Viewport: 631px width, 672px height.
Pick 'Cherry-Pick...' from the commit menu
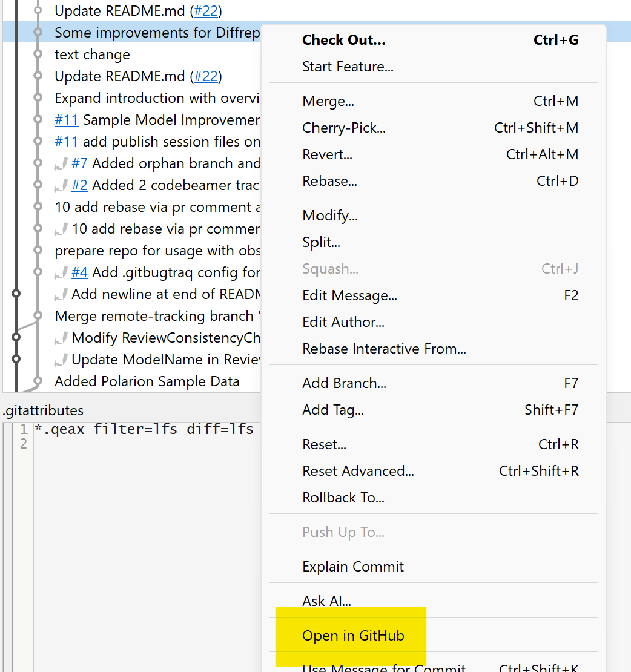click(x=343, y=128)
